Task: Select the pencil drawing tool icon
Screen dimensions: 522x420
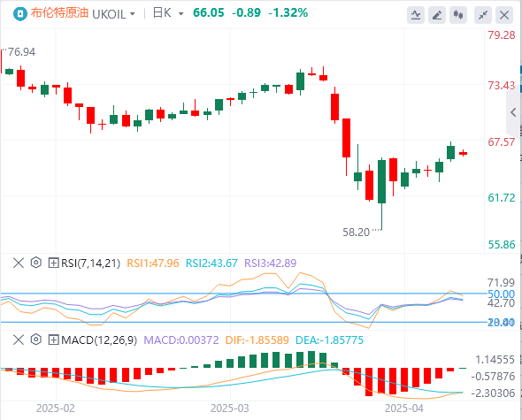Action: pyautogui.click(x=437, y=15)
